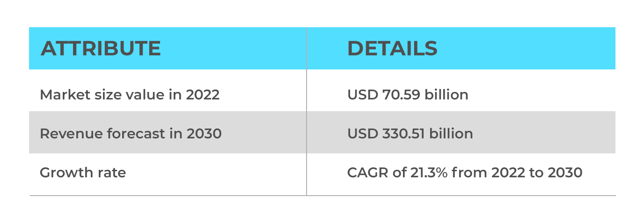Select the 'USD 330.51 billion' value
Image resolution: width=644 pixels, height=220 pixels.
pyautogui.click(x=410, y=134)
